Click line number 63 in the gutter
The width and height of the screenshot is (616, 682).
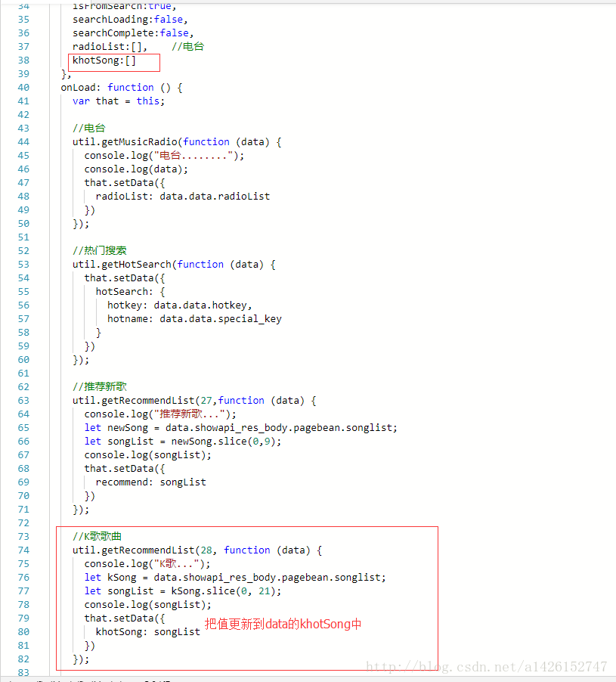(23, 401)
